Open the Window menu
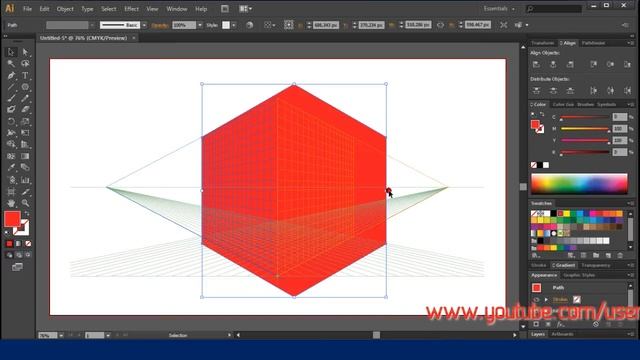This screenshot has height=360, width=640. click(x=177, y=9)
